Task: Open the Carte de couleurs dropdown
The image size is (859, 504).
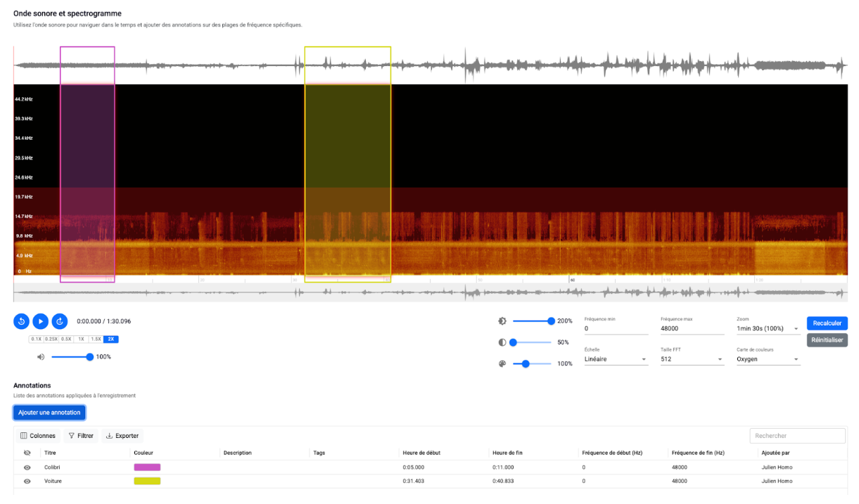Action: [768, 359]
